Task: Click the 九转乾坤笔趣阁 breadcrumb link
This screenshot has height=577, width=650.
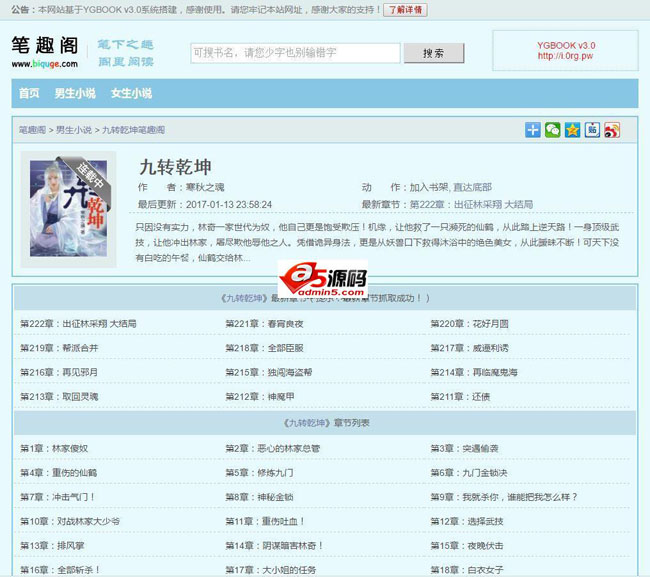Action: tap(133, 130)
